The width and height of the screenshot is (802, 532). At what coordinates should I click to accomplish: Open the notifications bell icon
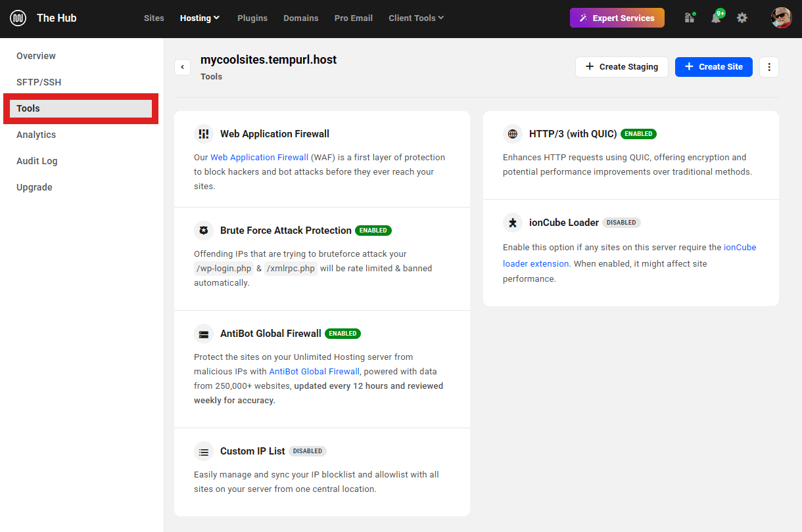716,18
